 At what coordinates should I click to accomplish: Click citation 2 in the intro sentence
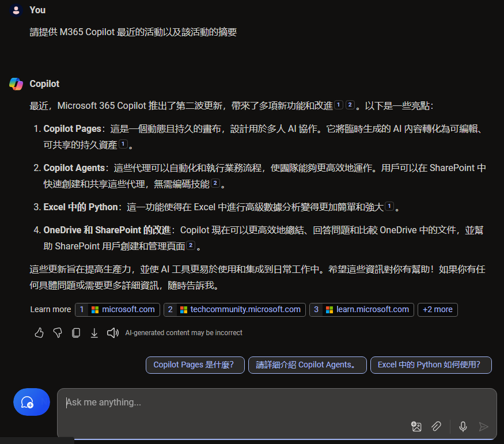[x=350, y=105]
